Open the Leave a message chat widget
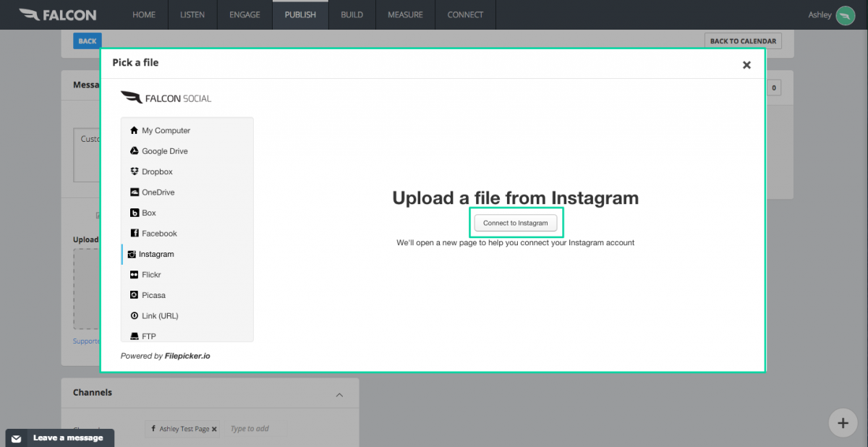The width and height of the screenshot is (868, 447). (x=60, y=438)
